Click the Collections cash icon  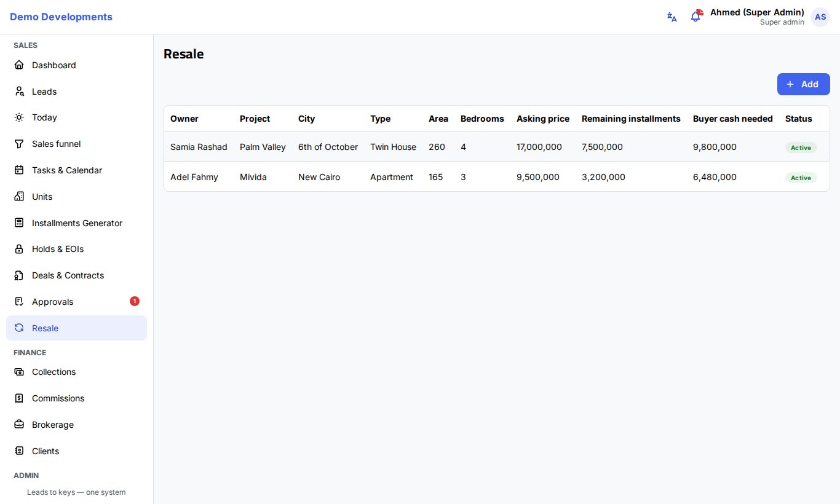(19, 372)
